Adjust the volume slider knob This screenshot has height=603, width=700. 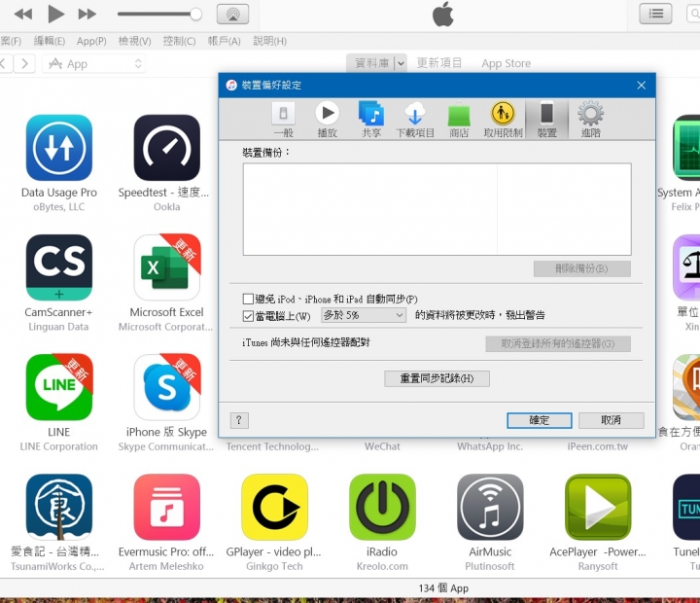point(195,15)
